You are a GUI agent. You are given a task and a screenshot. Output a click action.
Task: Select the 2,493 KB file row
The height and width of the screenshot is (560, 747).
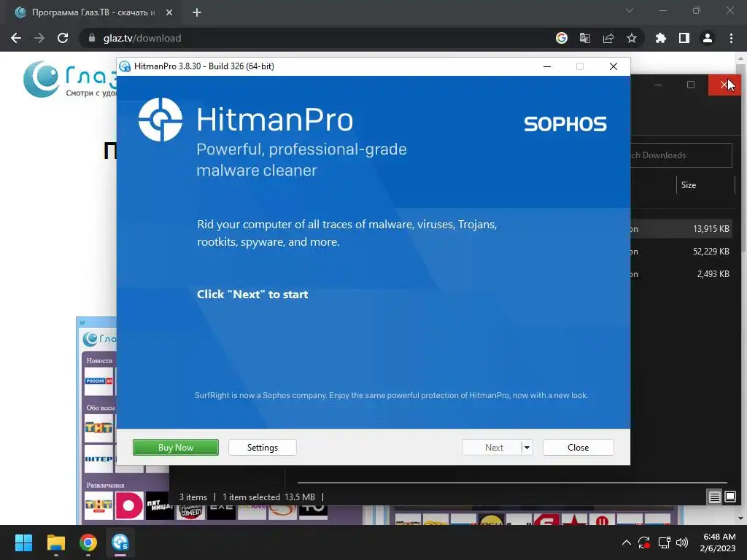tap(681, 274)
